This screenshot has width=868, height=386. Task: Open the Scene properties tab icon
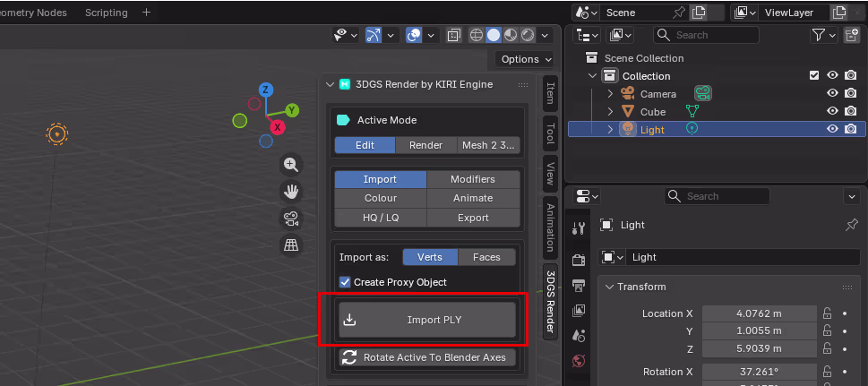pyautogui.click(x=579, y=336)
